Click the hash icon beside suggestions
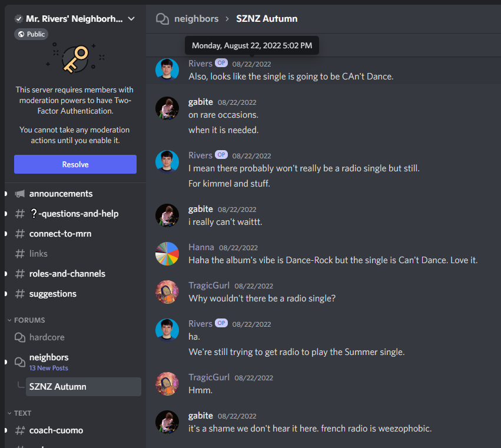 (x=20, y=294)
